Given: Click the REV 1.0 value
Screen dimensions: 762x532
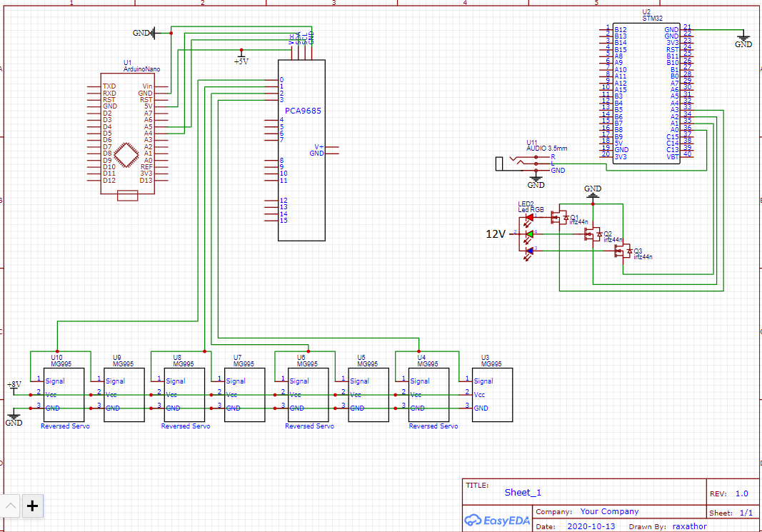Looking at the screenshot, I should (741, 493).
